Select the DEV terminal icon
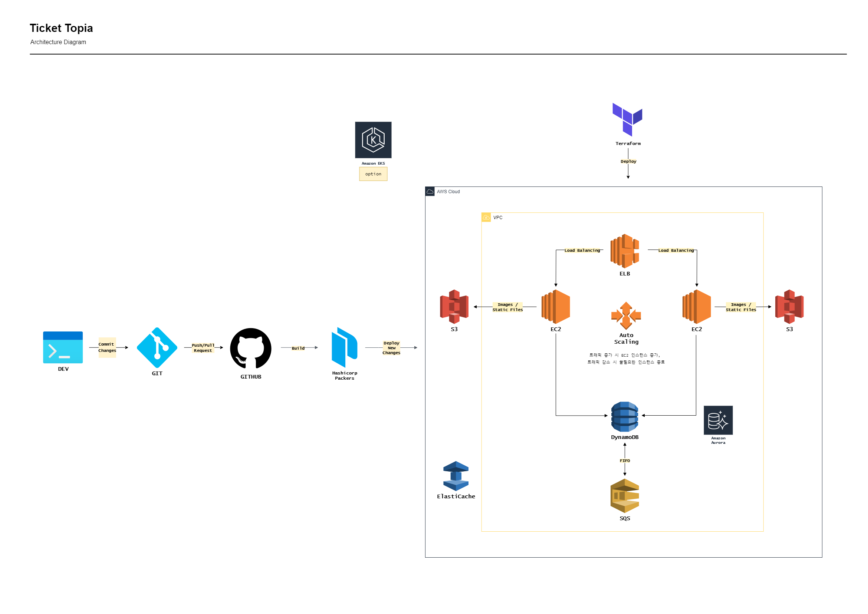The width and height of the screenshot is (868, 614). pos(63,347)
